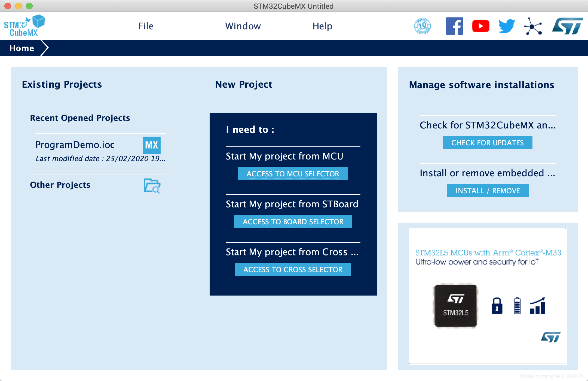This screenshot has height=381, width=588.
Task: Click CHECK FOR UPDATES button
Action: [487, 143]
